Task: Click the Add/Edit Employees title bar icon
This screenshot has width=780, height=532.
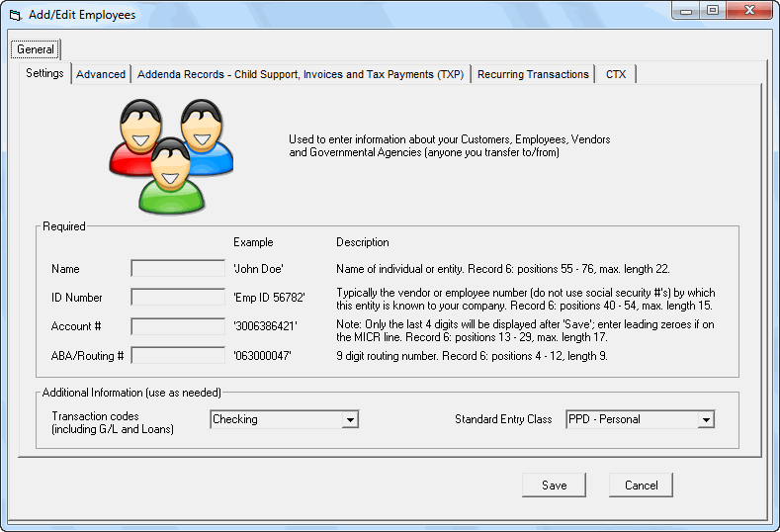Action: (16, 16)
